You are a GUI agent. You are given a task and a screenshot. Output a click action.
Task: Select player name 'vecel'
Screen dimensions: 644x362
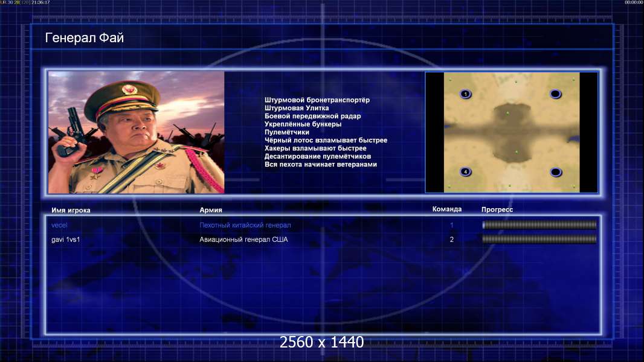tap(59, 225)
